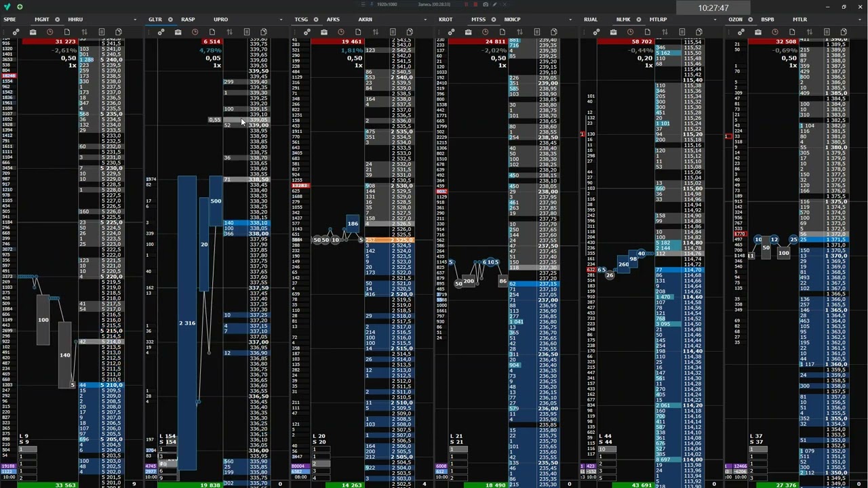Close the MTSS tab

tap(494, 20)
